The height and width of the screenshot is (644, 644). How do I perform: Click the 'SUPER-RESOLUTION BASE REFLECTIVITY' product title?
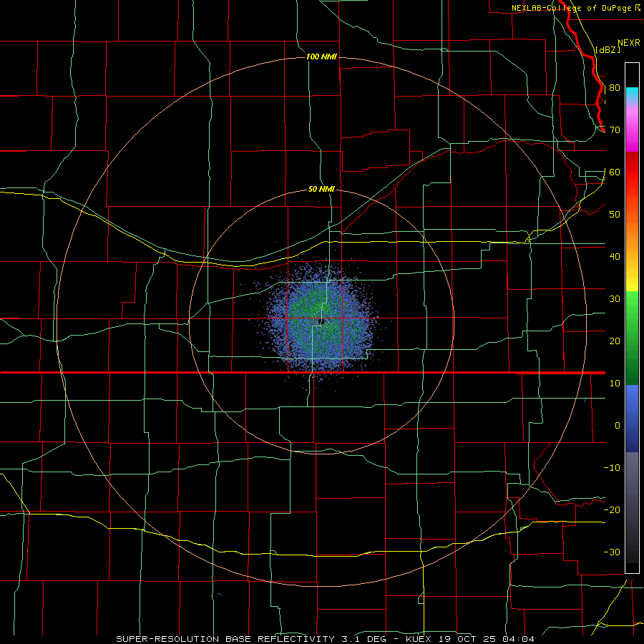[225, 639]
